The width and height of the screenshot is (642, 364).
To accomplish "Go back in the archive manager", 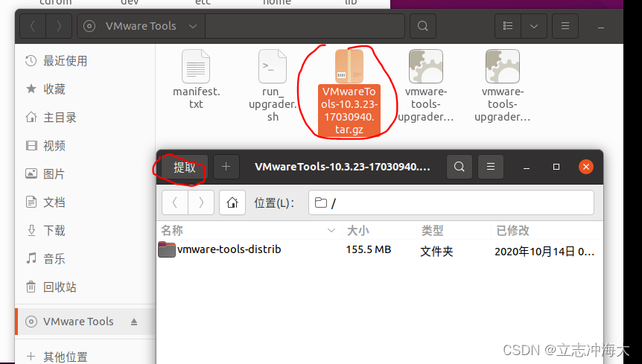I will point(175,202).
